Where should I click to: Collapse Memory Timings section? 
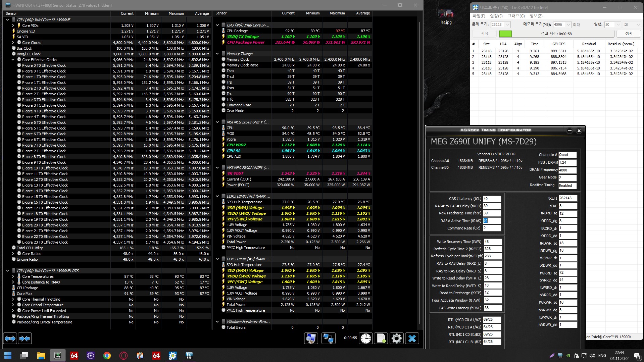point(217,54)
